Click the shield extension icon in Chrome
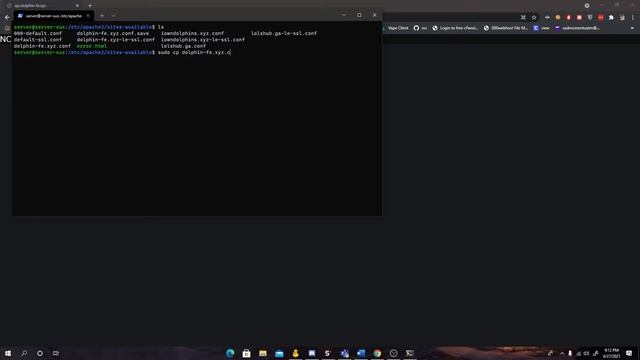Image resolution: width=640 pixels, height=360 pixels. coord(590,18)
